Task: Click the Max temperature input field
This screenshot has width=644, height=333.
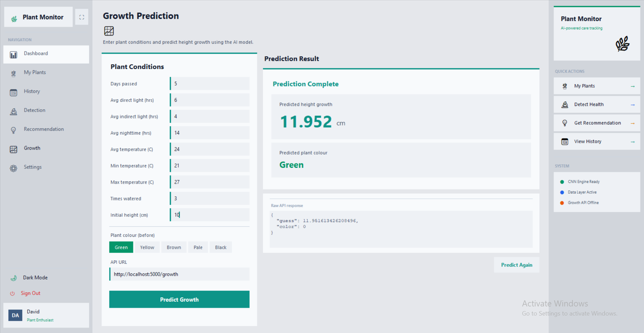Action: click(x=210, y=182)
